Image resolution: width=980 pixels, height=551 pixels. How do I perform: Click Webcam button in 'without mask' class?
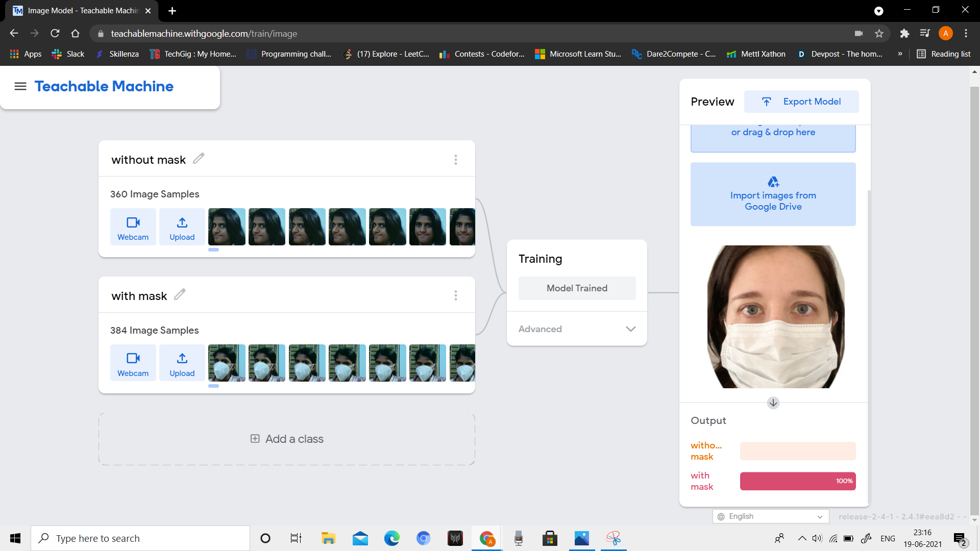coord(133,227)
